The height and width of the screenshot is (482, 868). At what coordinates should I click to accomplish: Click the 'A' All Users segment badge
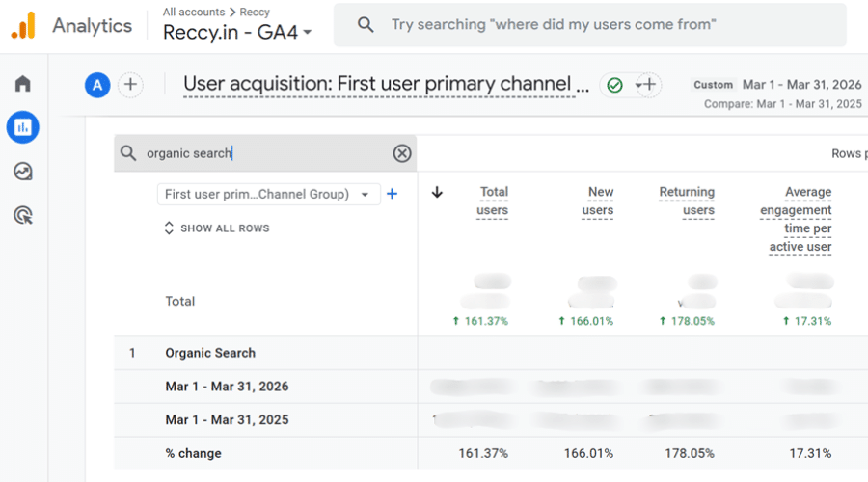click(x=97, y=85)
